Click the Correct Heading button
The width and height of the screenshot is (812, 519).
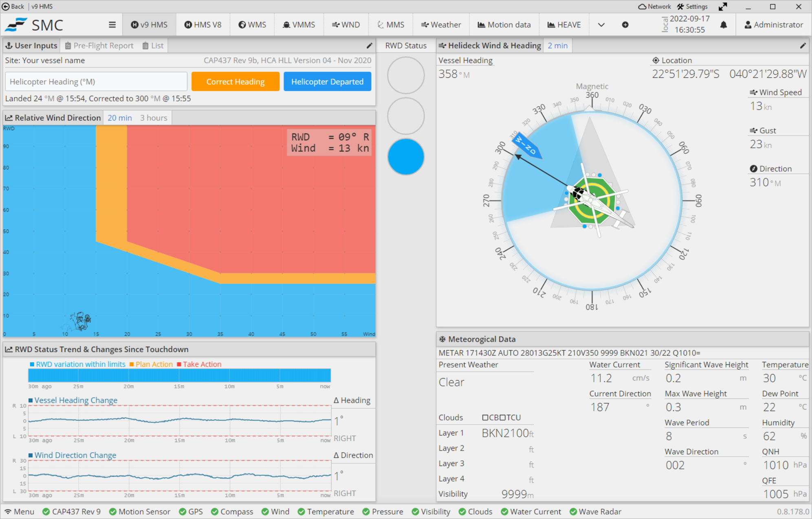pyautogui.click(x=235, y=81)
